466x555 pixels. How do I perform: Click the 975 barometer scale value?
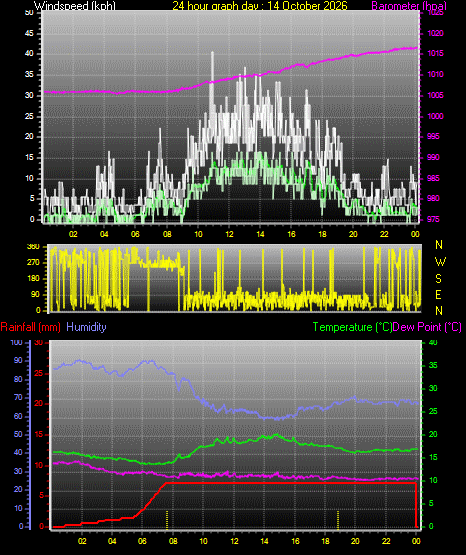coord(433,219)
